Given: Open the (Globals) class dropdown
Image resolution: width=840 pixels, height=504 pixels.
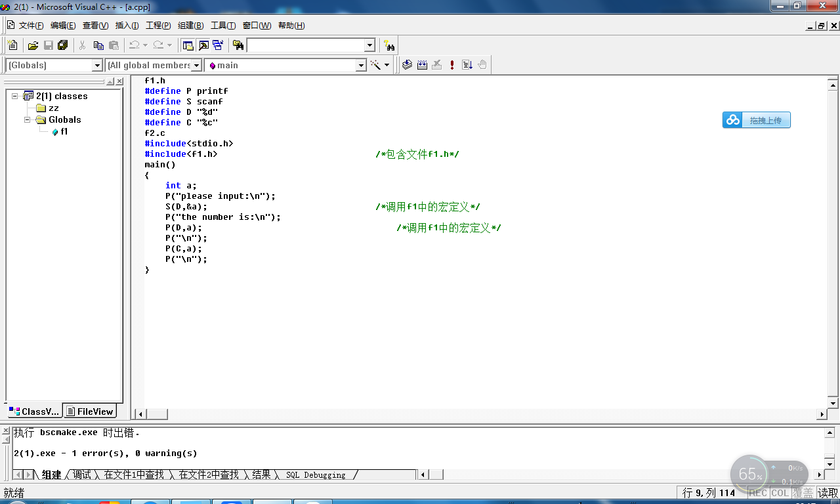Looking at the screenshot, I should coord(97,65).
